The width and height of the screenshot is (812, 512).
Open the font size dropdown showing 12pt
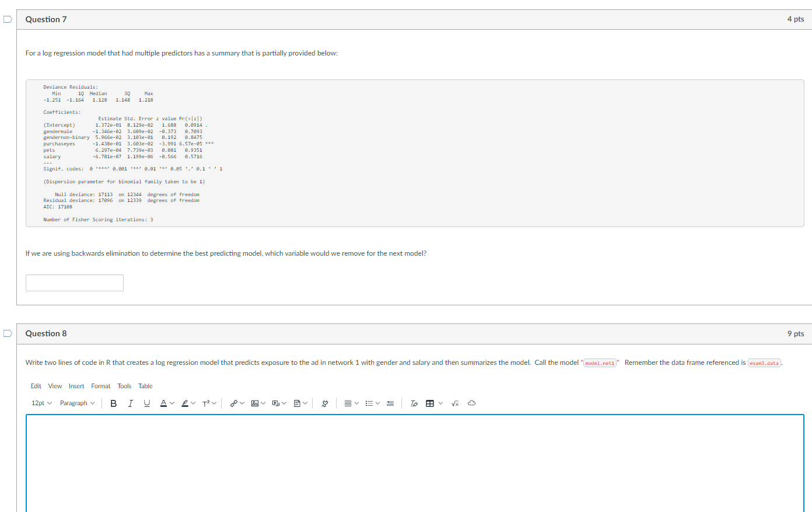(41, 403)
